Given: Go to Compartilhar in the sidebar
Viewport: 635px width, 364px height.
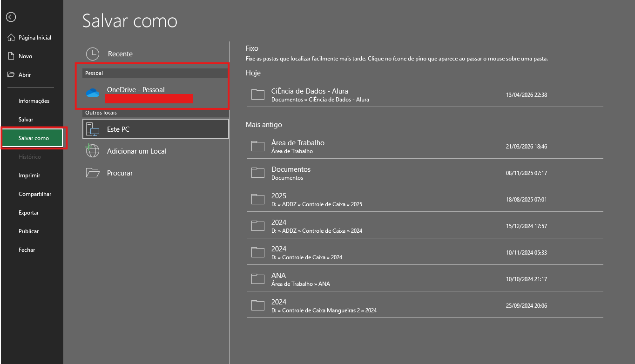Looking at the screenshot, I should (x=35, y=194).
